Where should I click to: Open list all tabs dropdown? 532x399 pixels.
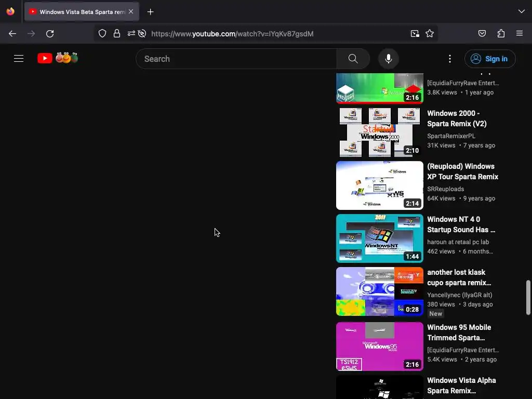(522, 11)
